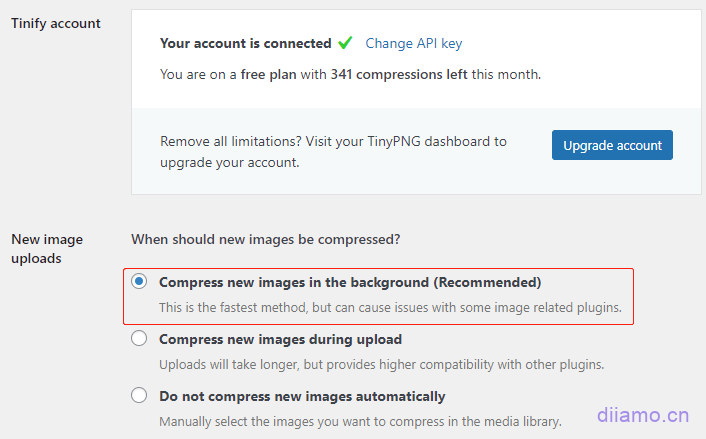The height and width of the screenshot is (439, 706).
Task: Click the 'Compress new images in the background' label
Action: 349,282
